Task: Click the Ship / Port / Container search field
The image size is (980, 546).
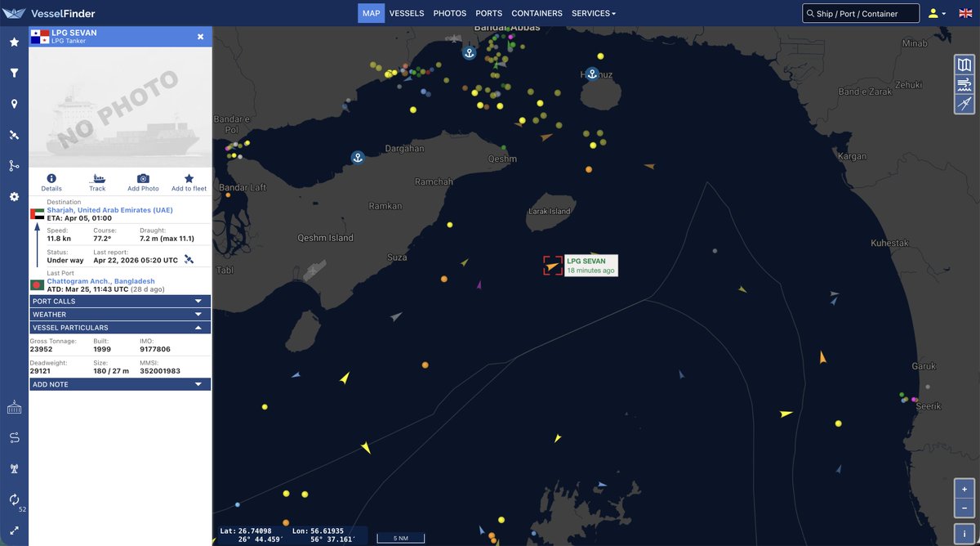Action: pyautogui.click(x=861, y=13)
